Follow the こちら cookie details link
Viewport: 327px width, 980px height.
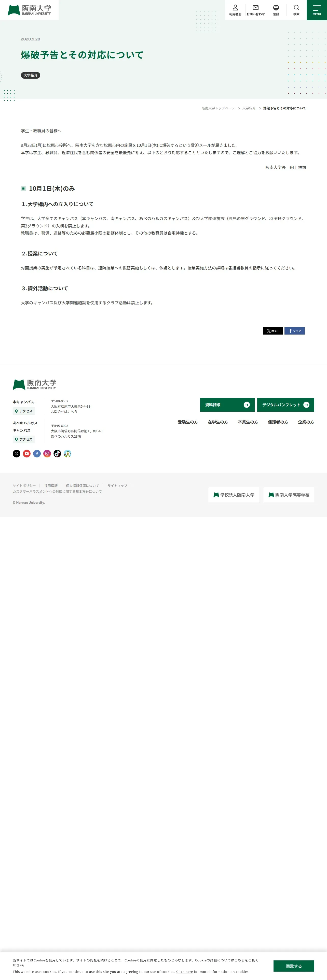click(x=239, y=960)
